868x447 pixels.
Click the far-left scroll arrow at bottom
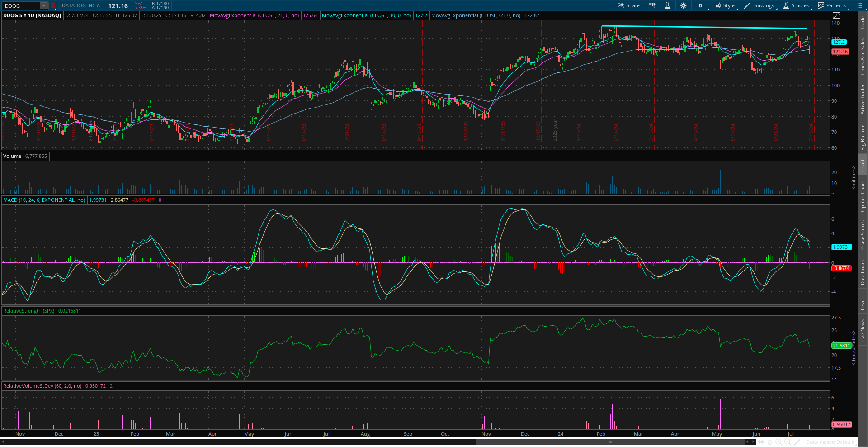click(x=3, y=442)
